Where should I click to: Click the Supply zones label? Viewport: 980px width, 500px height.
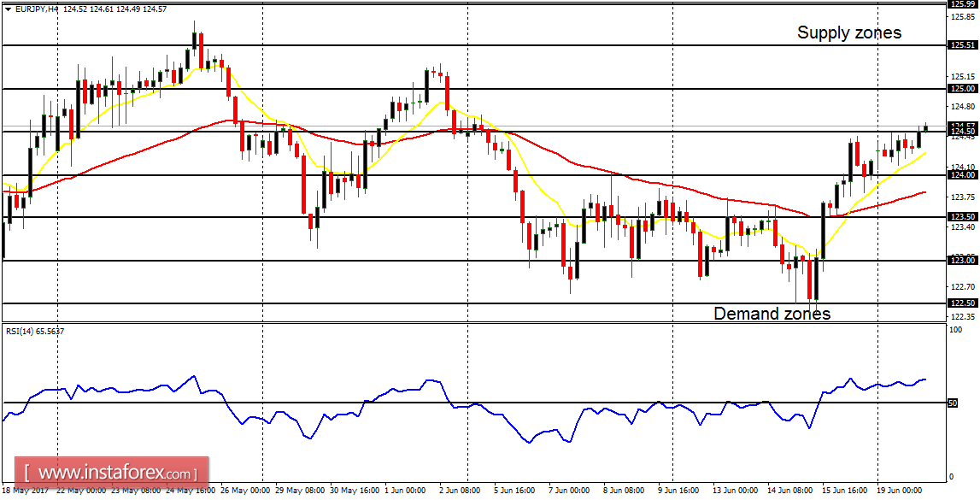point(849,32)
